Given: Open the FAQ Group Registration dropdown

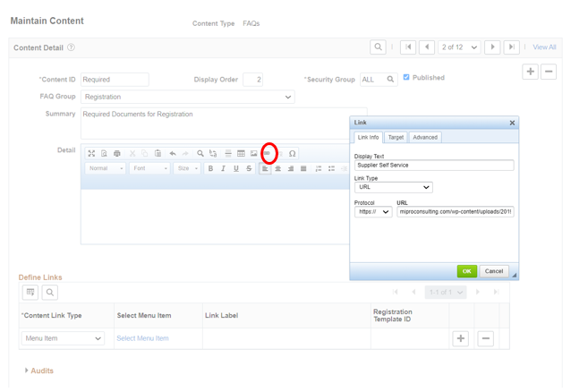Looking at the screenshot, I should click(x=188, y=97).
